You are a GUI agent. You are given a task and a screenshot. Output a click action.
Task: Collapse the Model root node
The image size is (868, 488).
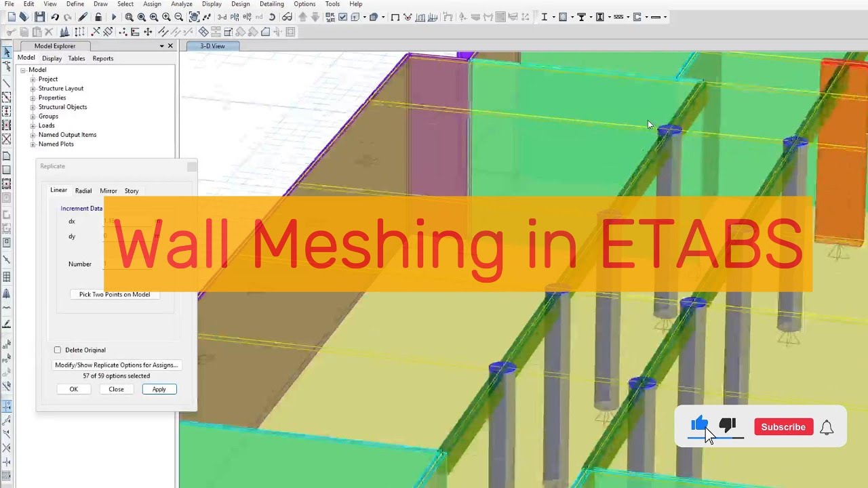(22, 70)
